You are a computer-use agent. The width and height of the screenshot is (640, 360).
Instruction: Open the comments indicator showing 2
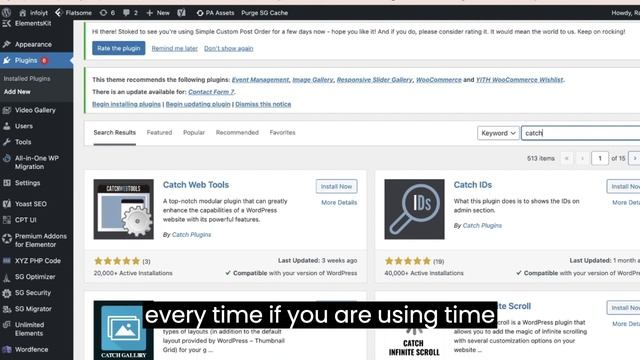130,13
